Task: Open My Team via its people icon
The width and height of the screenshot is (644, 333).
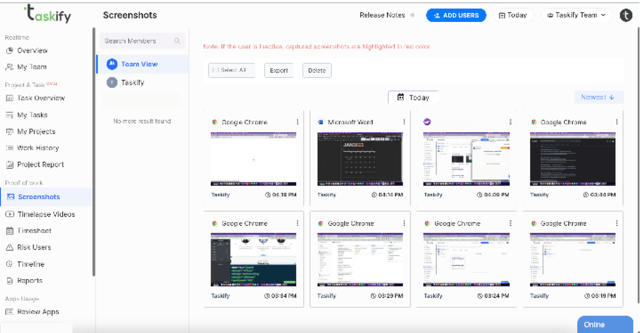Action: point(9,67)
